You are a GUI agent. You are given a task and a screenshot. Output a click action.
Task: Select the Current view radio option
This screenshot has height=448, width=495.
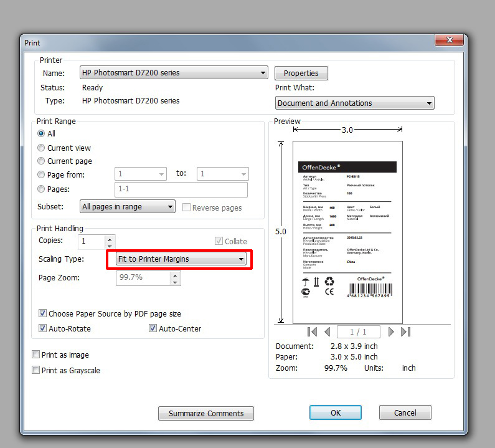click(42, 148)
